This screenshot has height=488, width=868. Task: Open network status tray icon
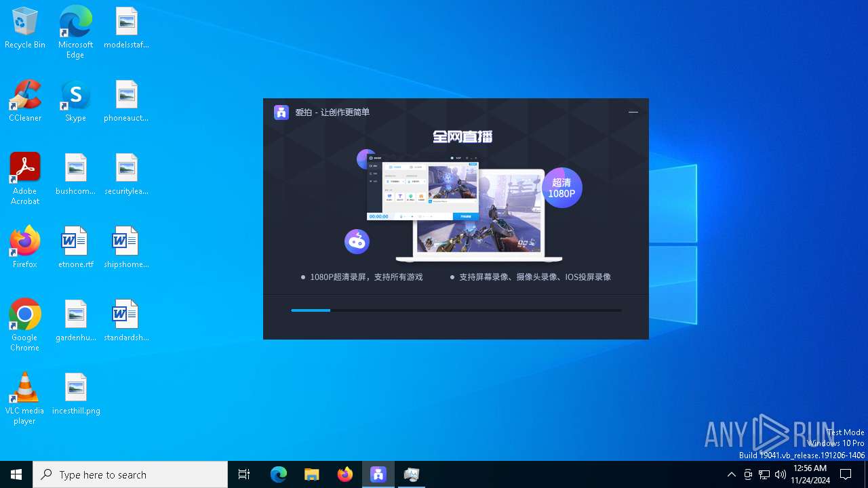[x=764, y=474]
